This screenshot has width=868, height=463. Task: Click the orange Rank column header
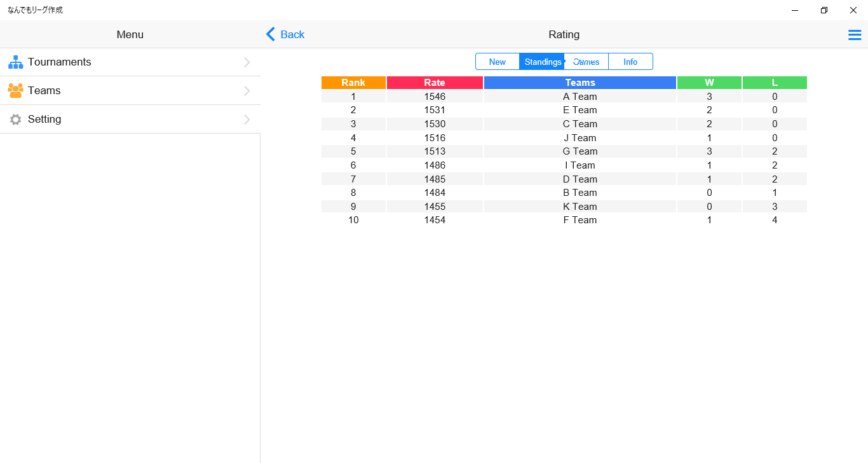353,83
